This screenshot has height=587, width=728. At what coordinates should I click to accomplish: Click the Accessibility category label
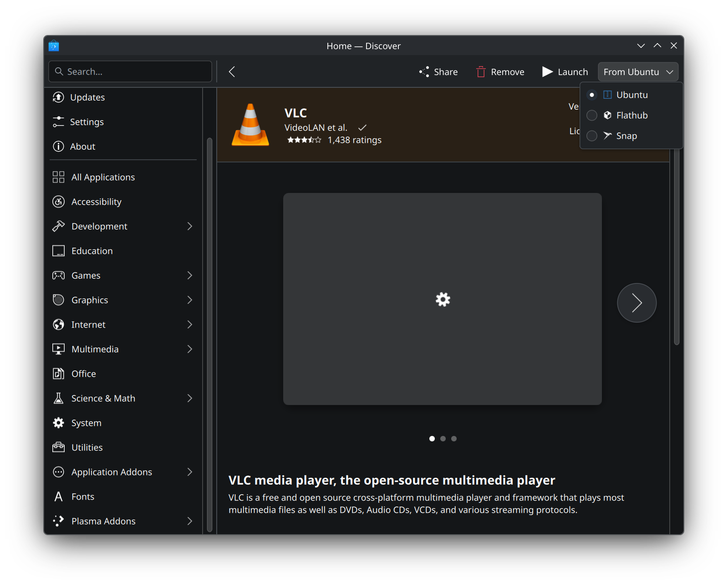[97, 202]
